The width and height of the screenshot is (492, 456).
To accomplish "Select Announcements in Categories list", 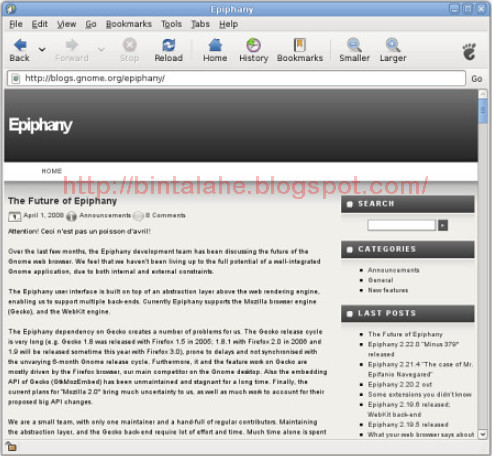I will (393, 270).
